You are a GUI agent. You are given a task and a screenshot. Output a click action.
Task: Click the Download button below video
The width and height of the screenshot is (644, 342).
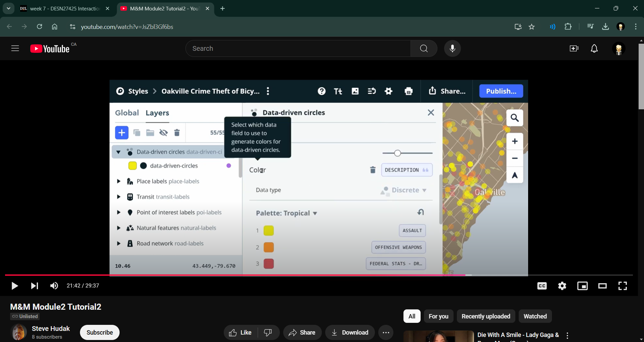coord(350,333)
